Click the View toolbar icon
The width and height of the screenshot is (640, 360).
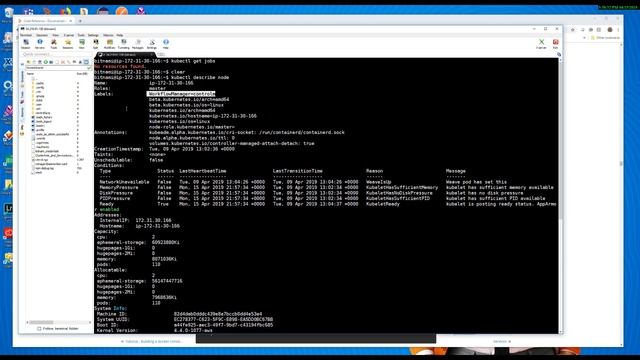pyautogui.click(x=82, y=44)
